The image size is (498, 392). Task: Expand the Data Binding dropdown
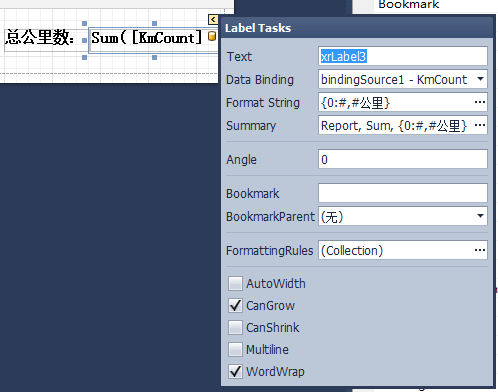click(x=480, y=79)
